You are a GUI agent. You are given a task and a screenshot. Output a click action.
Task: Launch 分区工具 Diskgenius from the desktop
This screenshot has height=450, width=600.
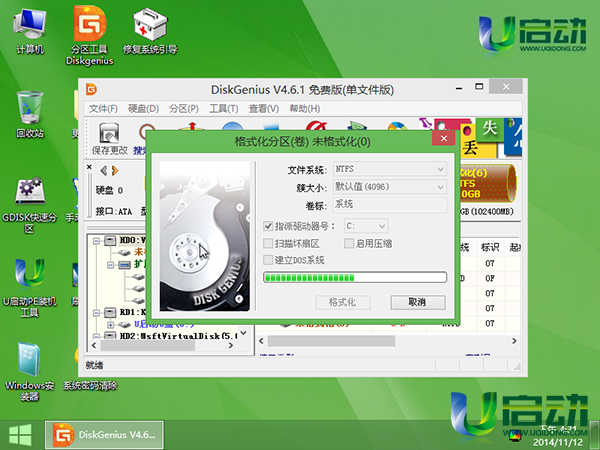click(90, 36)
